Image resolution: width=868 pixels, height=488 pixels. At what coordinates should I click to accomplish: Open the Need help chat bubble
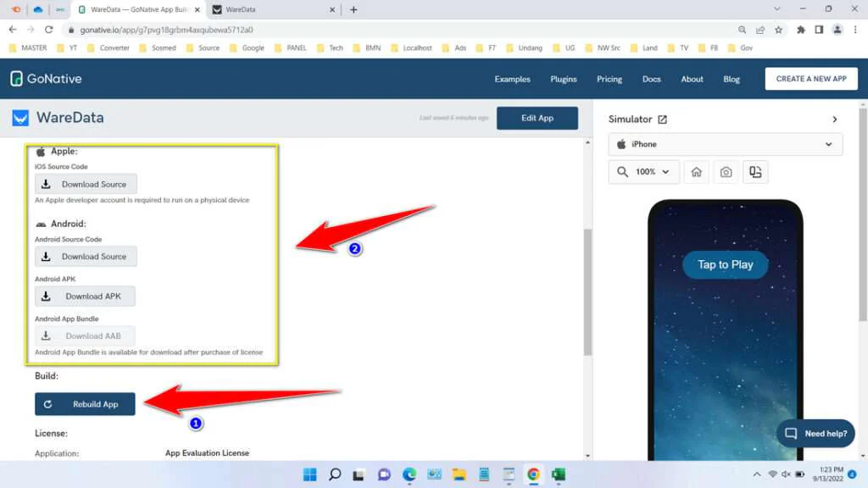coord(815,433)
